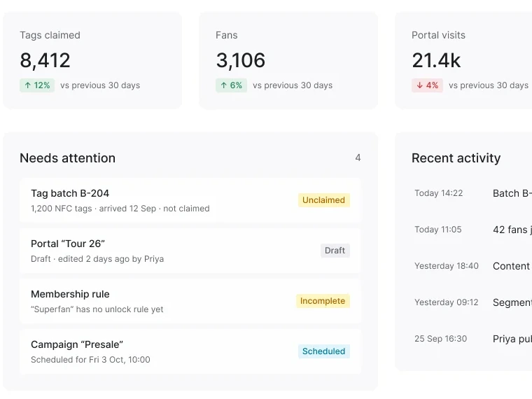
Task: Click the Needs attention count 4
Action: (x=358, y=157)
